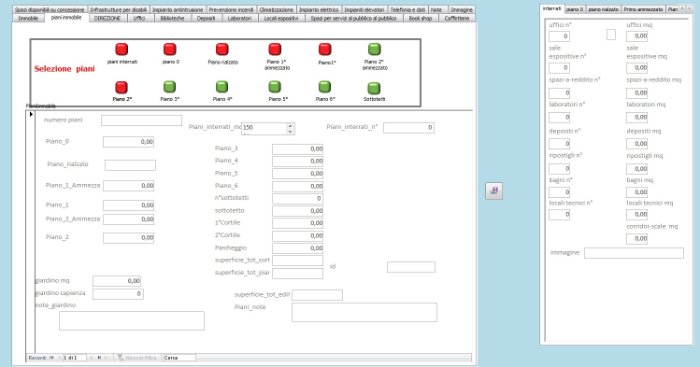The image size is (700, 367).
Task: Open the 'Primo ammezzato' tab in the right panel
Action: pyautogui.click(x=643, y=9)
